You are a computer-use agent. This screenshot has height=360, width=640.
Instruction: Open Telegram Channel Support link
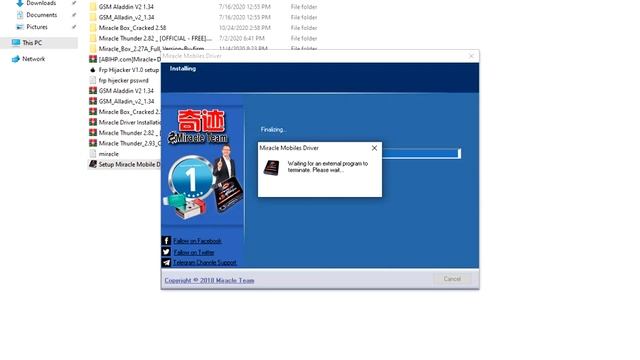[x=205, y=262]
